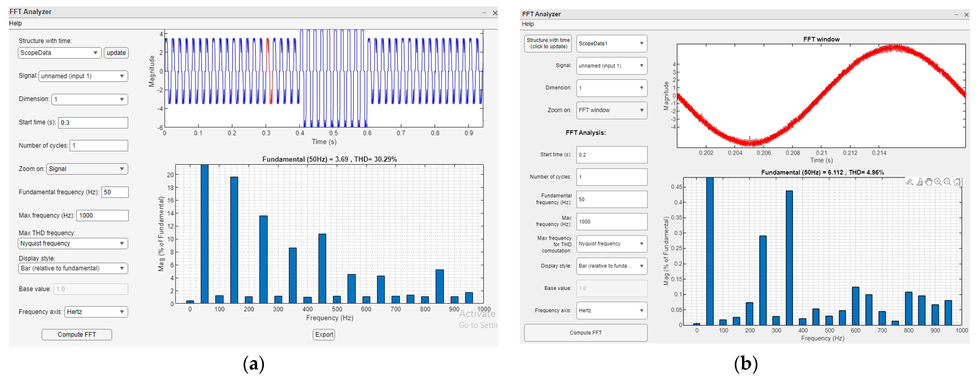The height and width of the screenshot is (382, 980).
Task: Click the zoom out magnifier icon
Action: pyautogui.click(x=947, y=182)
